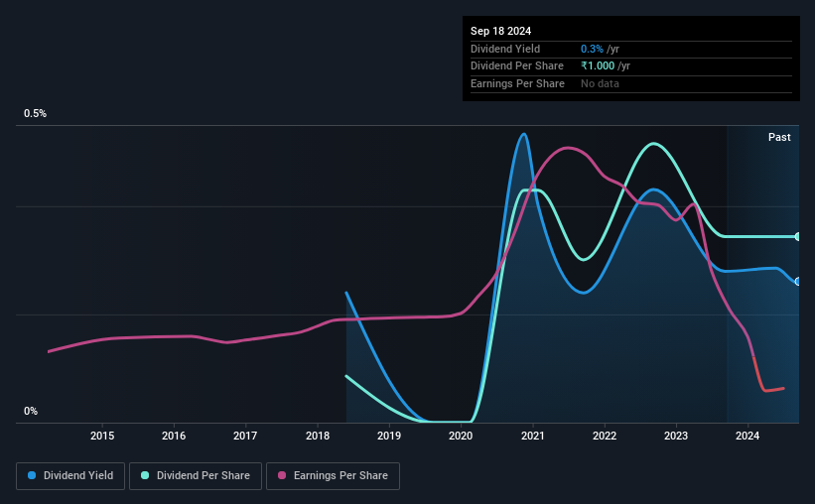Click the teal Dividend Per Share legend dot
Image resolution: width=815 pixels, height=504 pixels.
(x=145, y=475)
